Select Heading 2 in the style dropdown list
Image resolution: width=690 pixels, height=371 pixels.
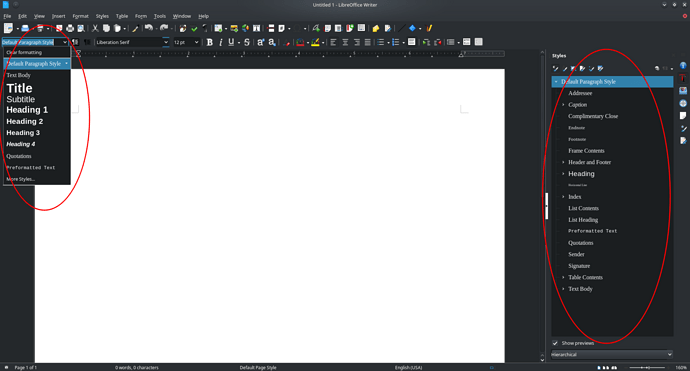(x=25, y=121)
